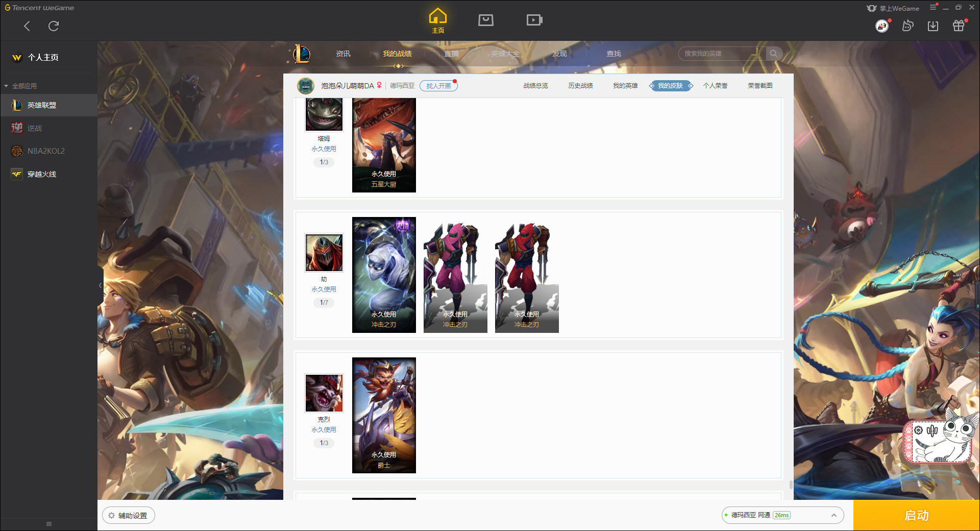The height and width of the screenshot is (531, 980).
Task: Open the main hamburger menu icon
Action: pos(933,7)
